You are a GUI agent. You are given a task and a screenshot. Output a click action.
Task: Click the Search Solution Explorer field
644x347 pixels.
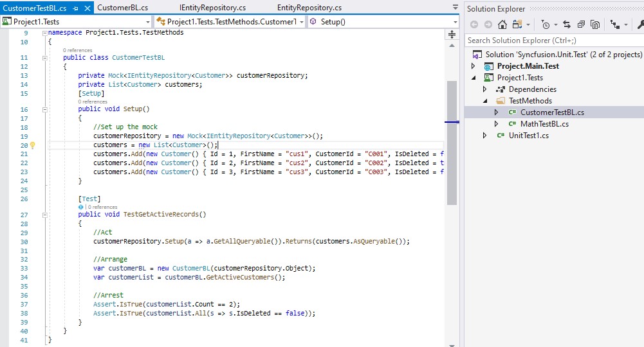(x=553, y=40)
